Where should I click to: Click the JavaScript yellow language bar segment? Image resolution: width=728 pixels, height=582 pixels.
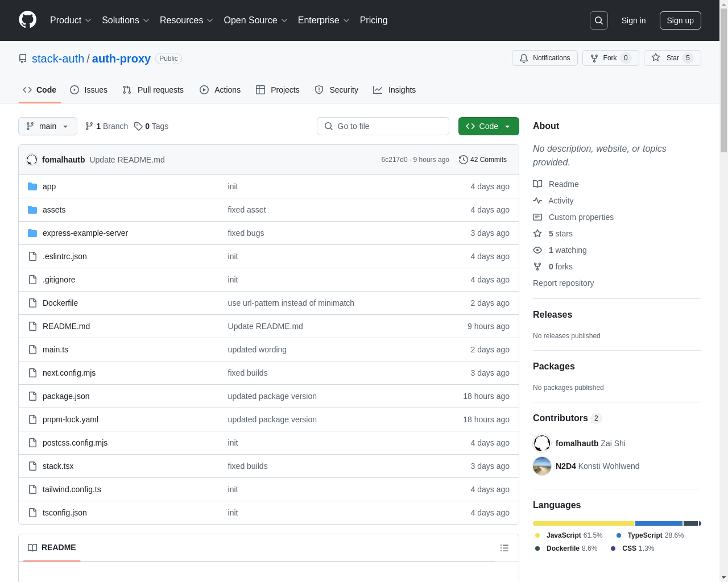coord(584,523)
